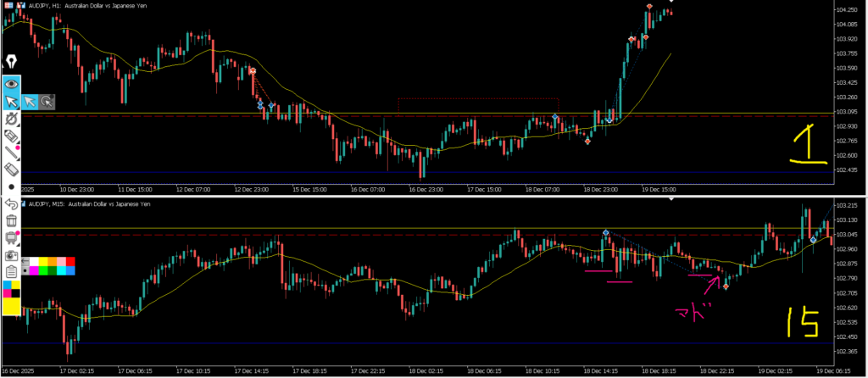Pick the red color swatch
Viewport: 868px width, 378px height.
tap(70, 261)
